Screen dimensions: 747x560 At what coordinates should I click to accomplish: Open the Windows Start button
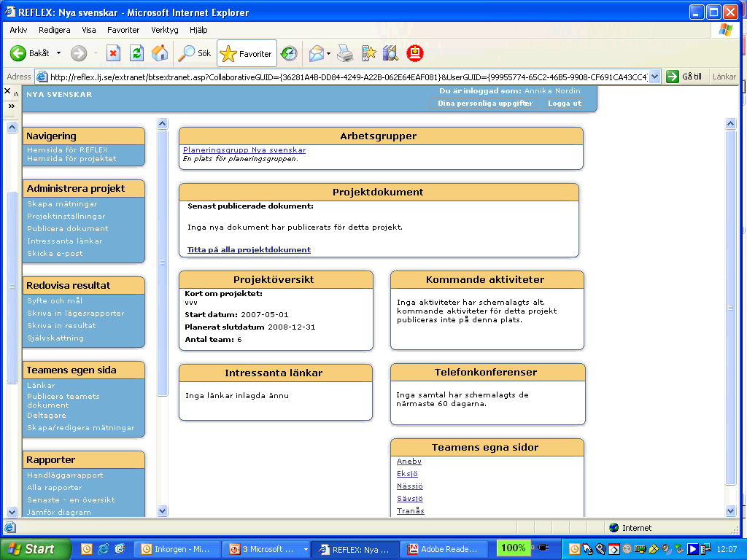[35, 549]
